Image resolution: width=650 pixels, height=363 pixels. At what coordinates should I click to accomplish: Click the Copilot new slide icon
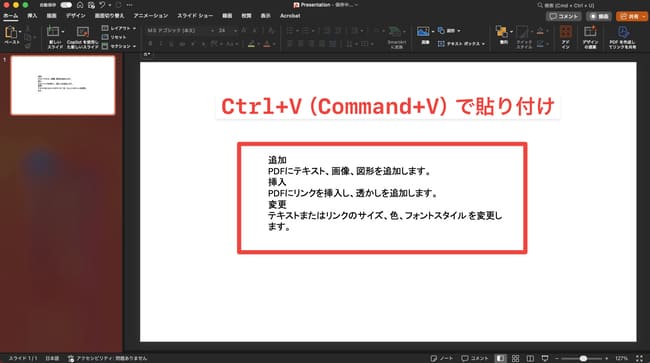[83, 32]
